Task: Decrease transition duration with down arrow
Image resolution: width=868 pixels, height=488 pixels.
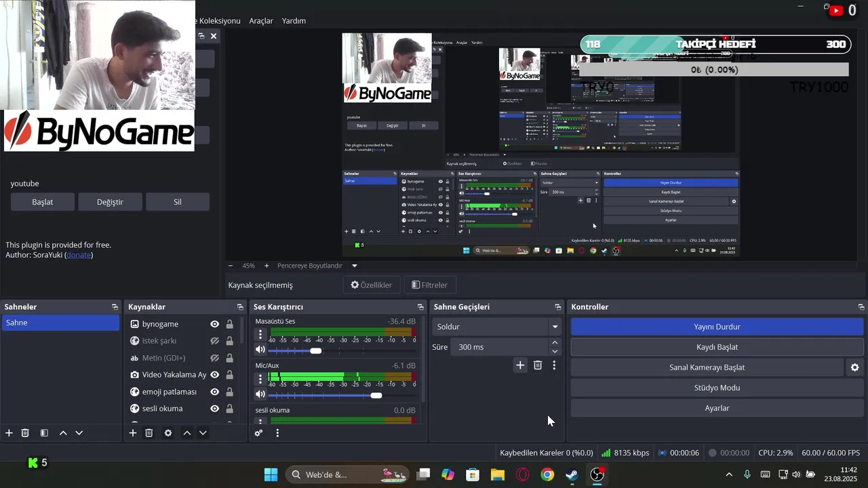Action: click(x=555, y=351)
